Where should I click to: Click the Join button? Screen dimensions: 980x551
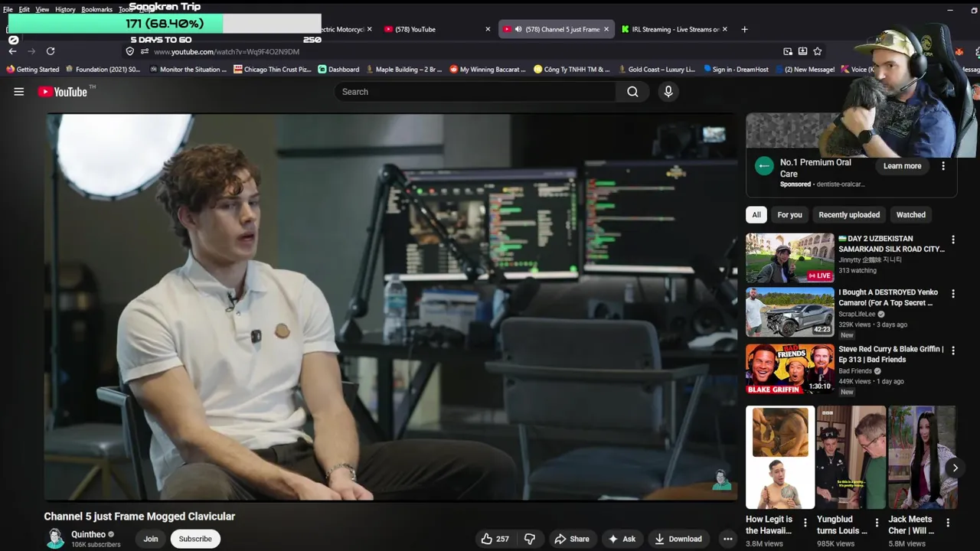pos(151,539)
